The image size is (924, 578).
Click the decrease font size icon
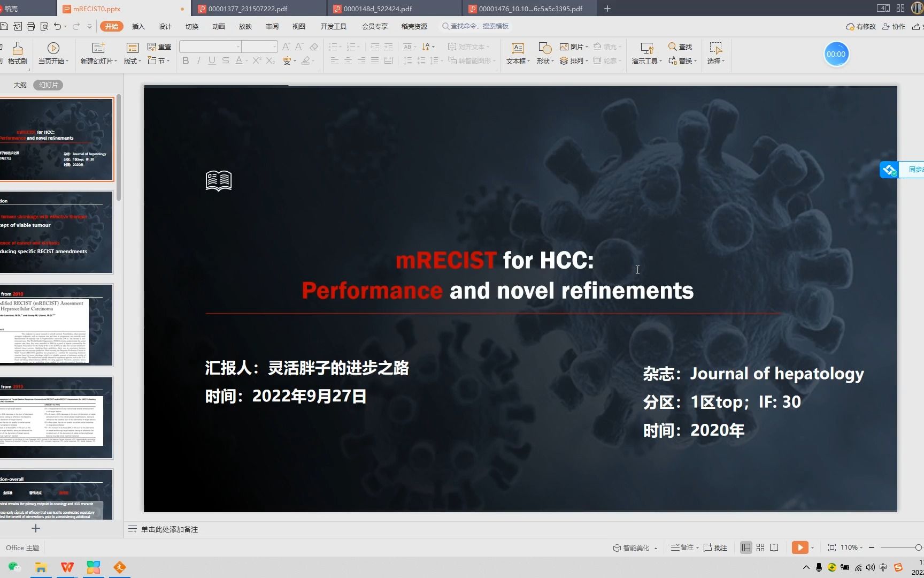coord(299,47)
